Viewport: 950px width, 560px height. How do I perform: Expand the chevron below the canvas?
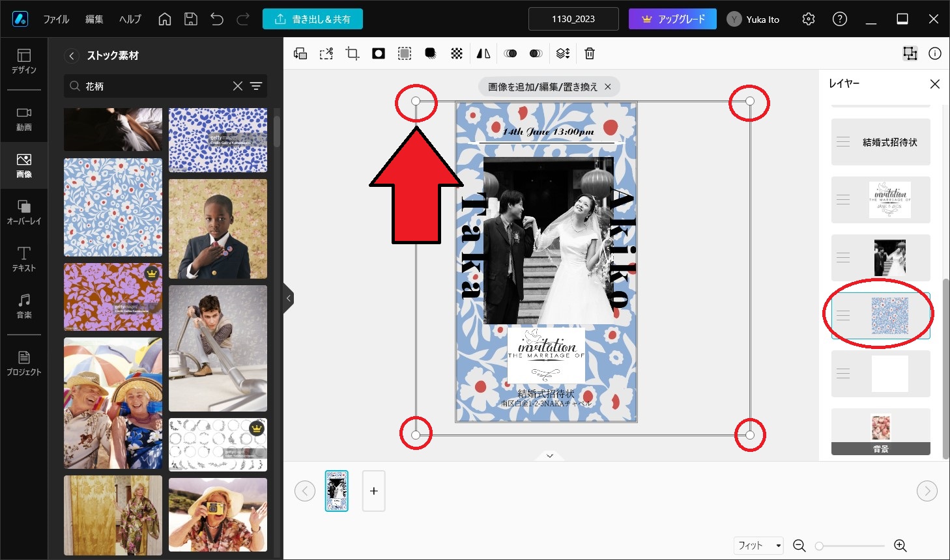[550, 456]
